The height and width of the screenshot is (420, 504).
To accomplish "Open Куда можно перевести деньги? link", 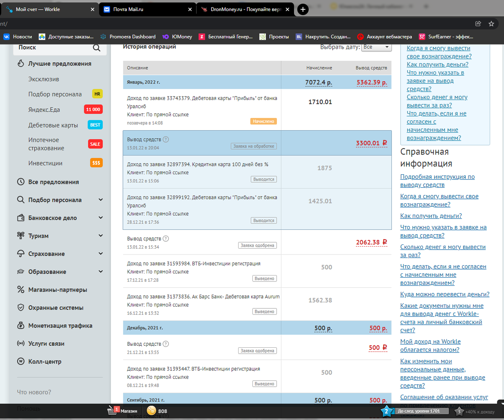I will 445,294.
